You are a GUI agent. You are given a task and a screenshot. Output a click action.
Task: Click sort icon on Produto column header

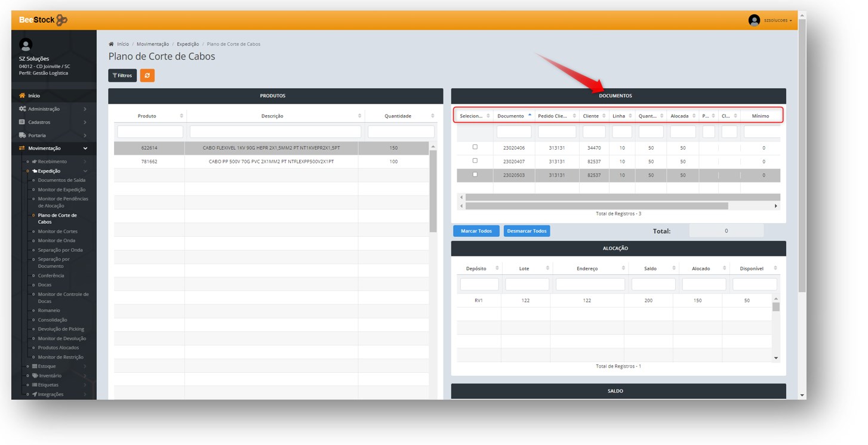(181, 116)
